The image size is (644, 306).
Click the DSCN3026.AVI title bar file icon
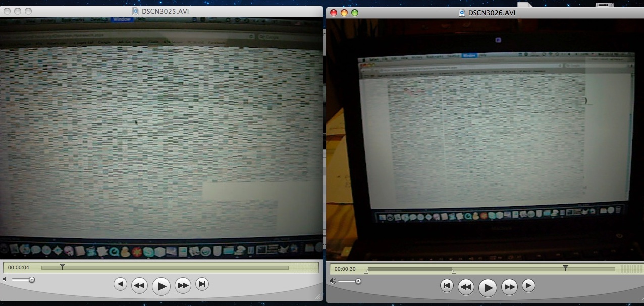[462, 12]
